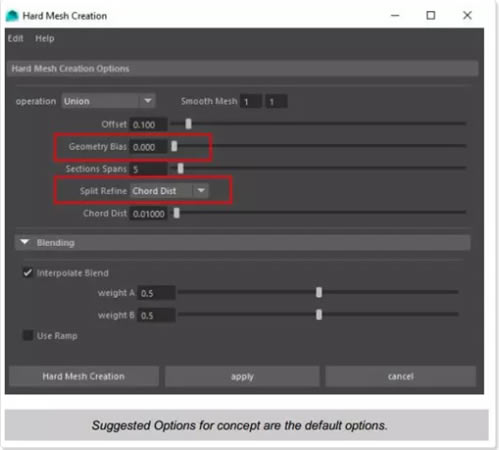This screenshot has height=450, width=499.
Task: Uncheck the Interpolate Blend checkbox
Action: point(28,273)
